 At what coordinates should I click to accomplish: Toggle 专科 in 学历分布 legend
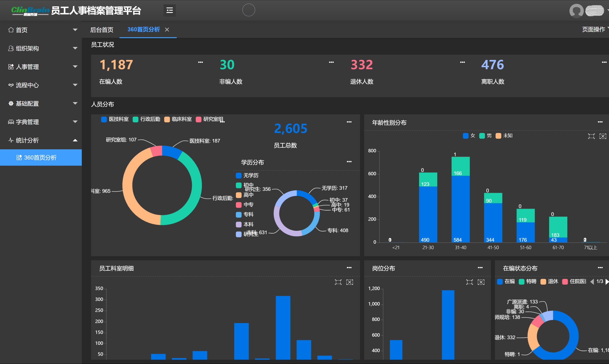click(x=244, y=214)
